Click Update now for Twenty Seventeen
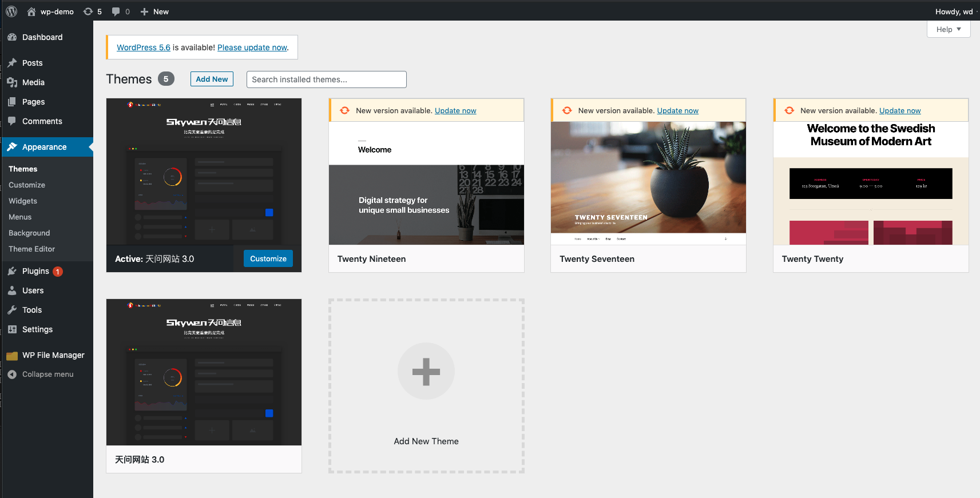Image resolution: width=980 pixels, height=498 pixels. click(x=677, y=110)
